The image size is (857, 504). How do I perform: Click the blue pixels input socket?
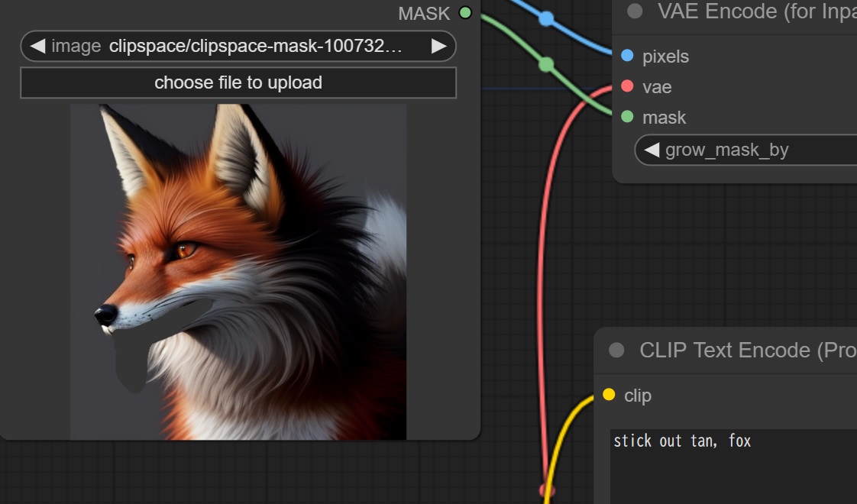coord(628,56)
